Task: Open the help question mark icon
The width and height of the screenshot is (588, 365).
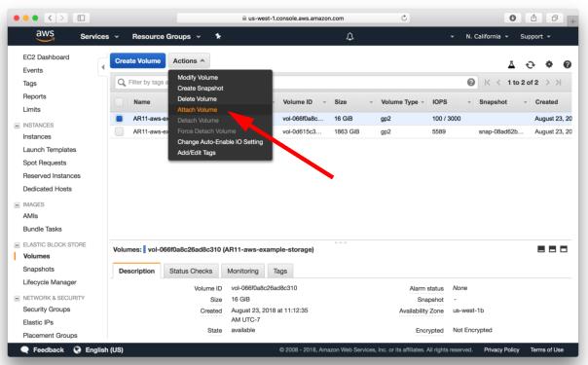Action: pyautogui.click(x=567, y=64)
